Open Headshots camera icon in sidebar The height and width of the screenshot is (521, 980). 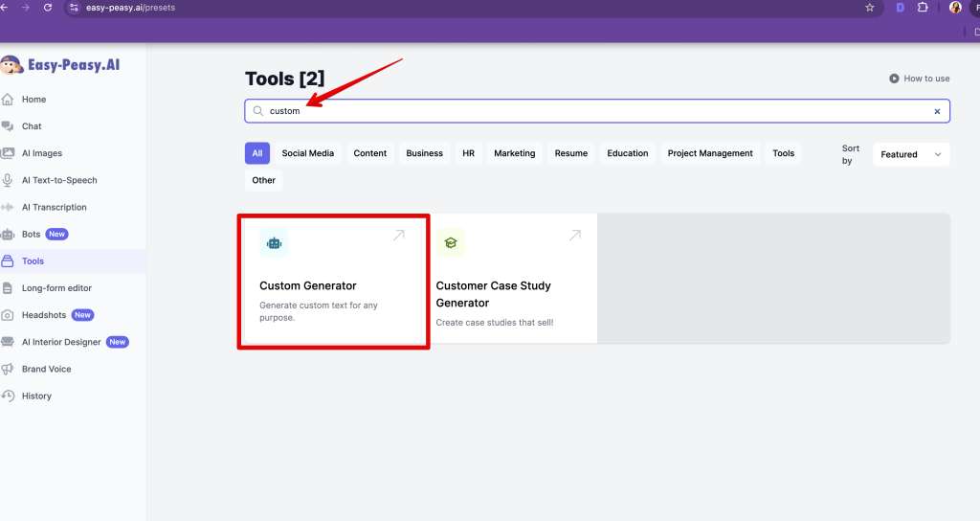pos(8,315)
